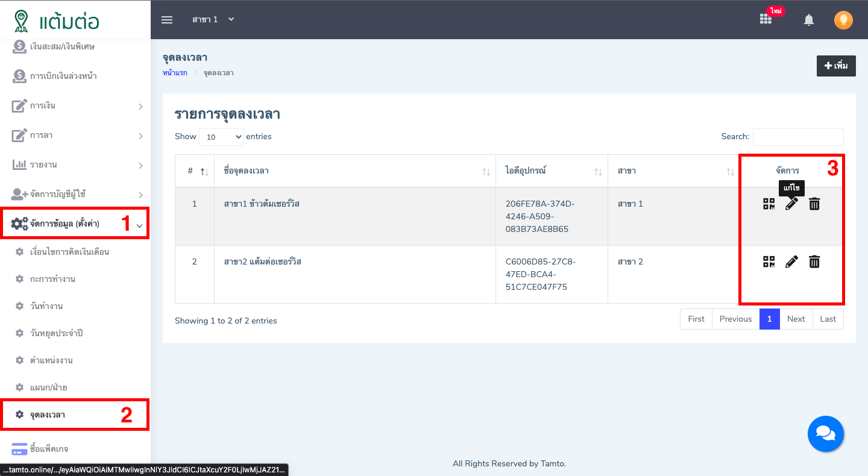Screen dimensions: 868x476
Task: Open กะการทำงาน settings item
Action: point(52,279)
